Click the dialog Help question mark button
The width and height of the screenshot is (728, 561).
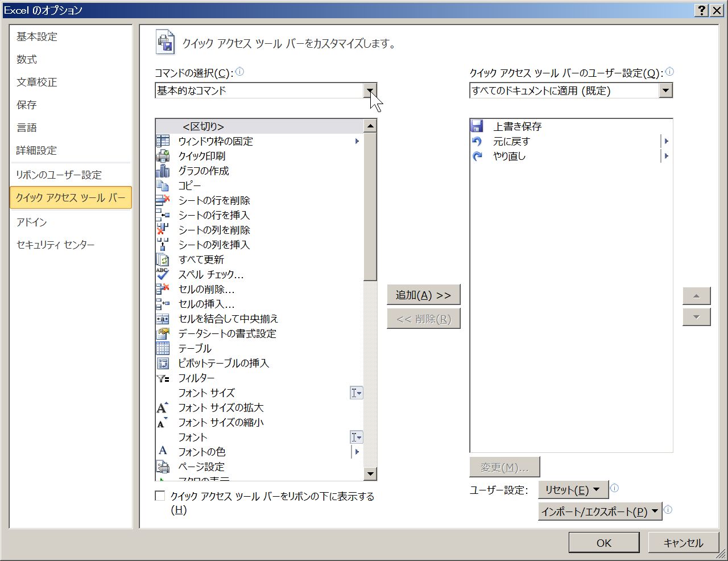tap(702, 10)
